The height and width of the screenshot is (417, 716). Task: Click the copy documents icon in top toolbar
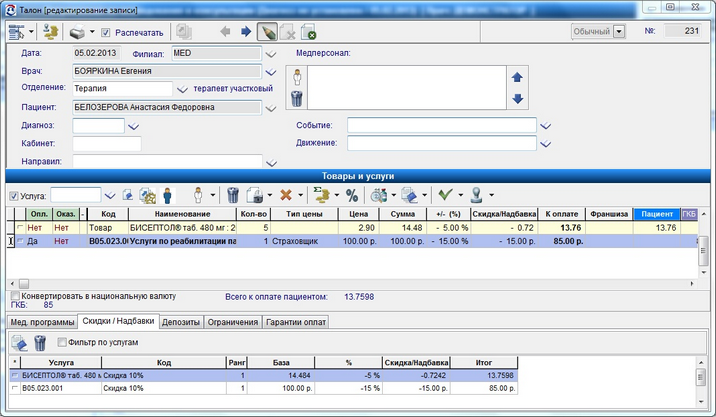(x=184, y=32)
